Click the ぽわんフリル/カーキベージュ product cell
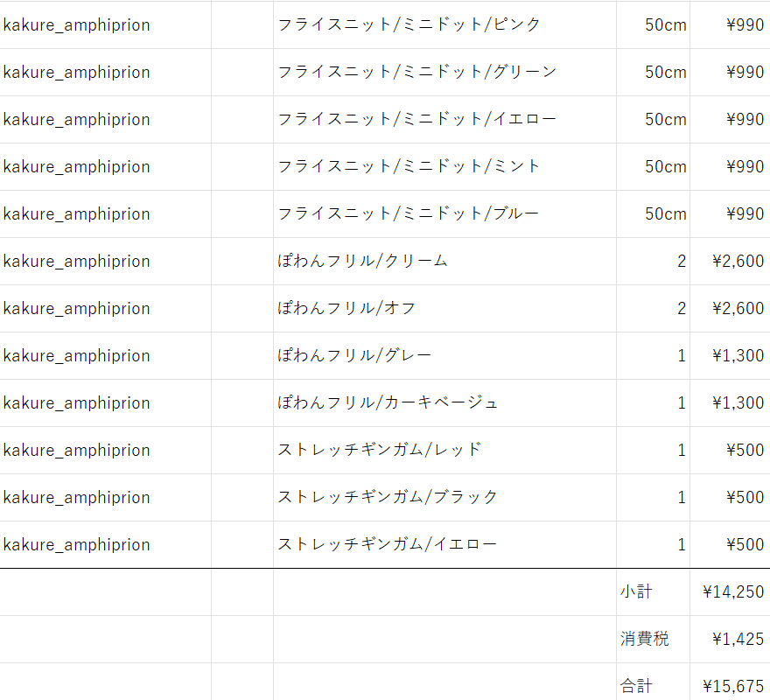Viewport: 770px width, 700px height. pos(444,402)
